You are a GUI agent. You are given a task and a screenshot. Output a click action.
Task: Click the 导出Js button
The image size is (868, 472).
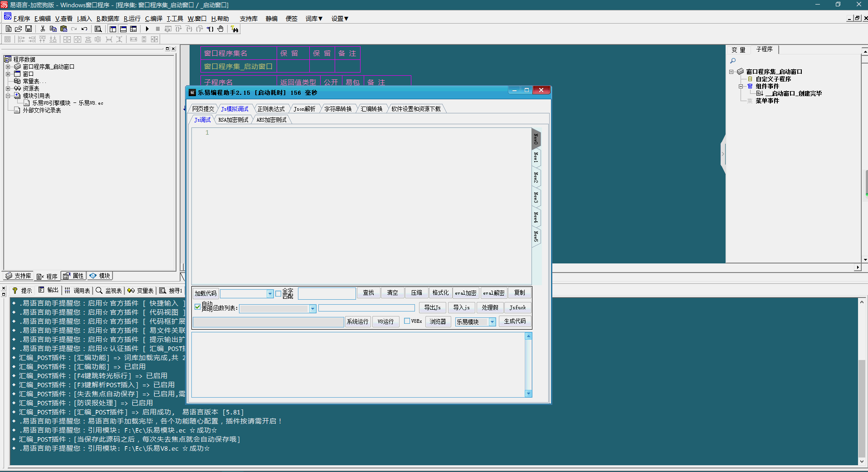[432, 307]
